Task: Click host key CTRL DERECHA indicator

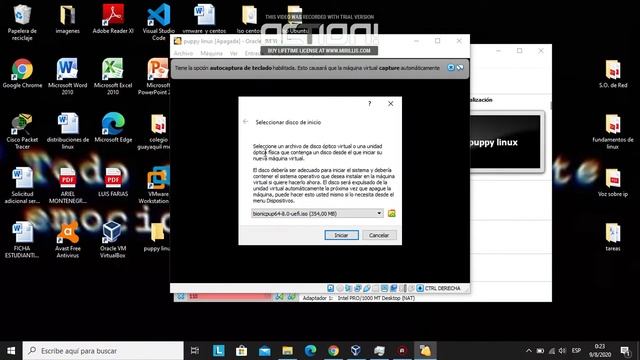Action: click(x=438, y=289)
